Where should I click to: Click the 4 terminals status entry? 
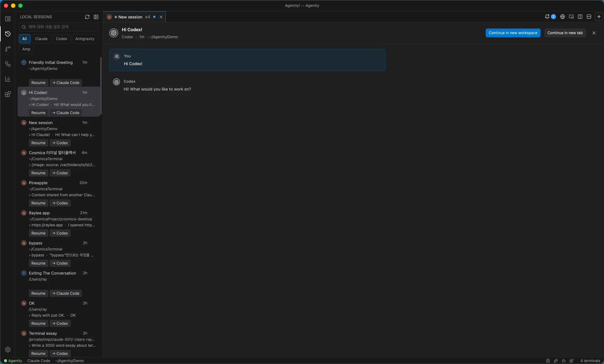click(590, 361)
